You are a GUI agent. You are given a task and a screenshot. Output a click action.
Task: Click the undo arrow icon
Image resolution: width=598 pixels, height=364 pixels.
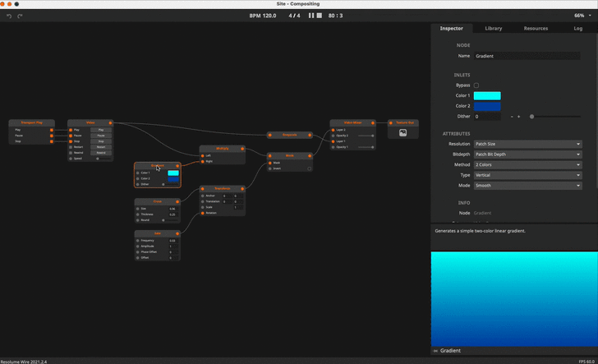(x=9, y=16)
